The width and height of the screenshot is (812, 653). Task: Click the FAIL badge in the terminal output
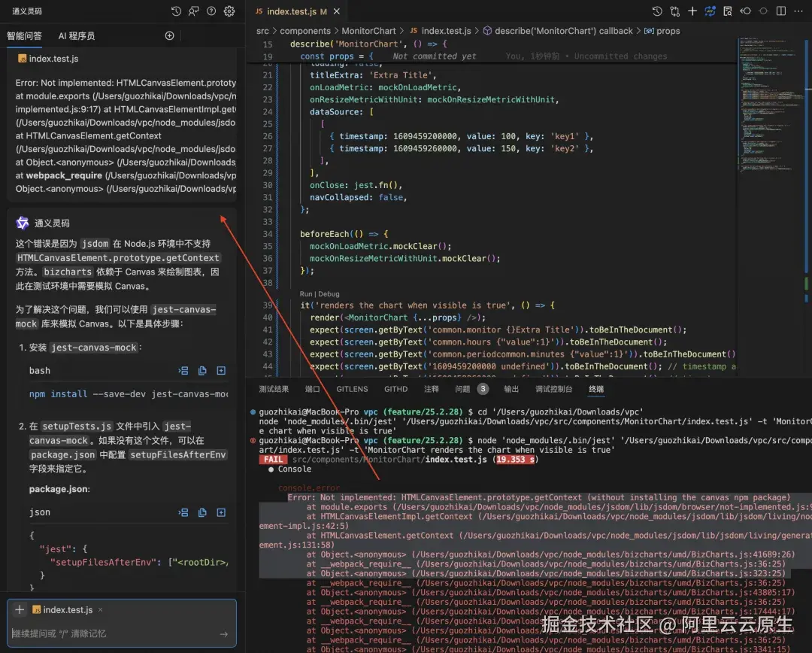coord(273,460)
